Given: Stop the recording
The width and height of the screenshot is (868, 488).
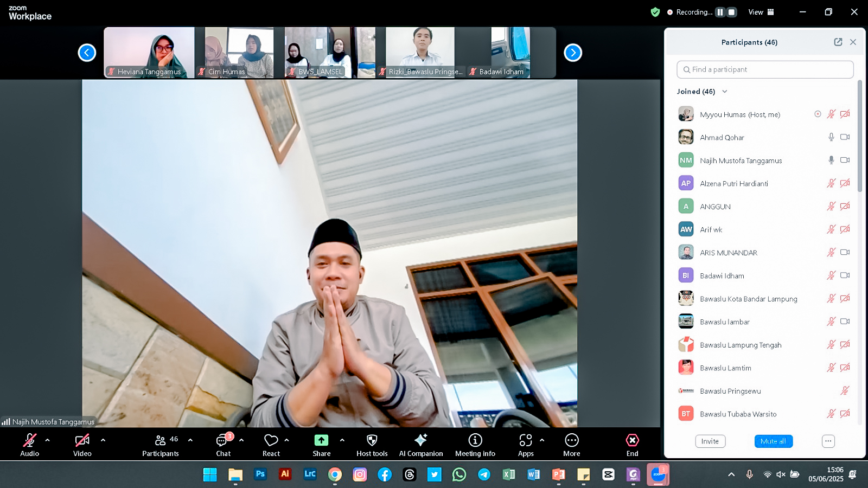Looking at the screenshot, I should pyautogui.click(x=732, y=12).
